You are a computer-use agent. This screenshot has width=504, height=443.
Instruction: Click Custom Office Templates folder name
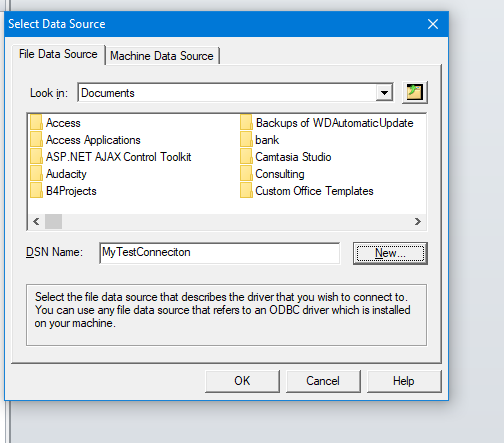(x=314, y=191)
